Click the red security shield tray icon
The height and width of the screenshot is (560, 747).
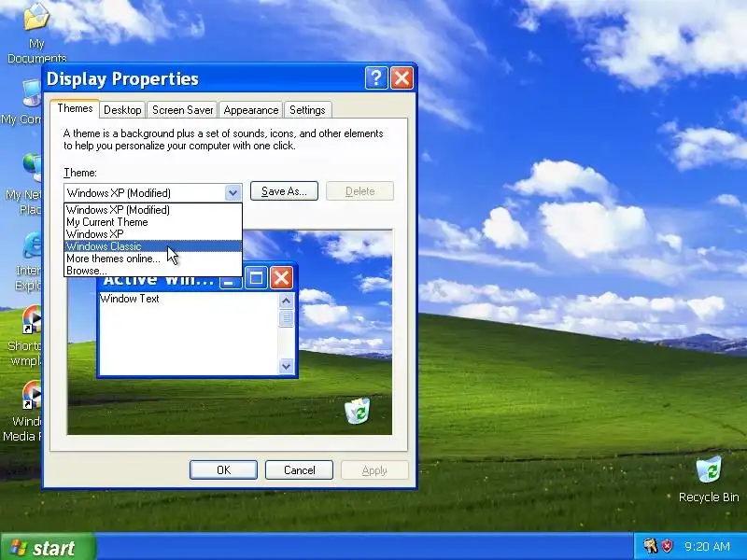pos(667,546)
